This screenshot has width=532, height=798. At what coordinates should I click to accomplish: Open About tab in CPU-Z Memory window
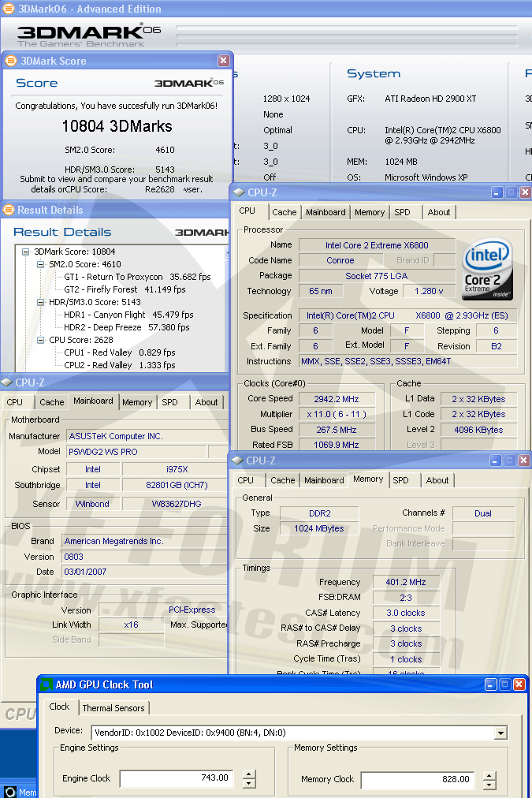pyautogui.click(x=437, y=480)
